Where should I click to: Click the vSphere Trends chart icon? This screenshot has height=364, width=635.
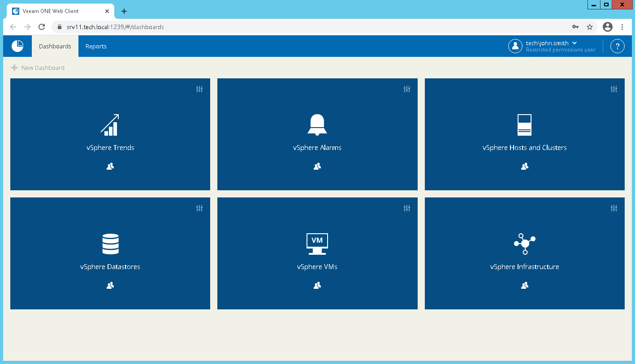[x=110, y=125]
